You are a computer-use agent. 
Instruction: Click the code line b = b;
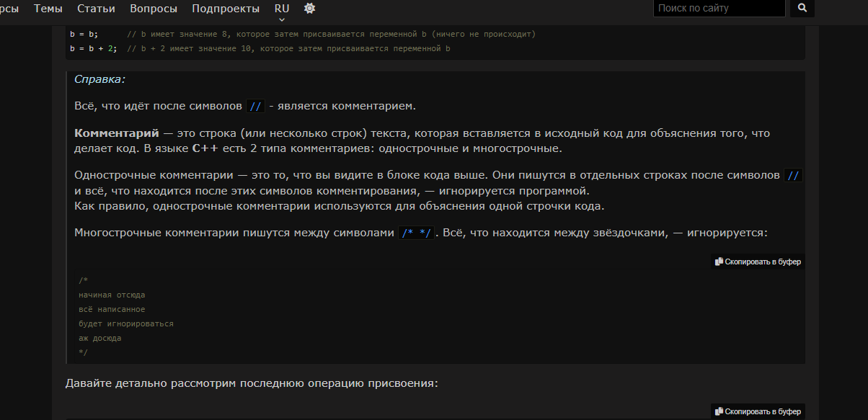click(84, 35)
